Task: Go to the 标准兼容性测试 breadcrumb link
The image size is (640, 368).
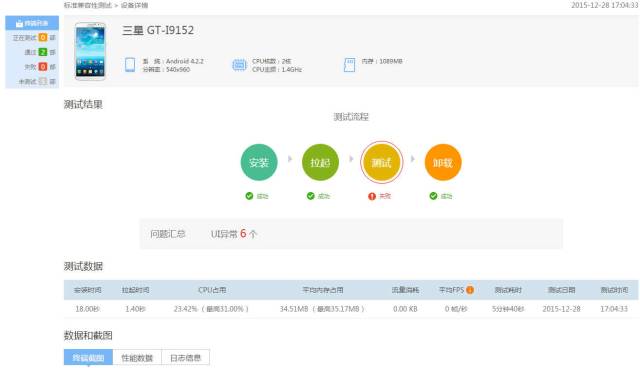Action: [88, 5]
